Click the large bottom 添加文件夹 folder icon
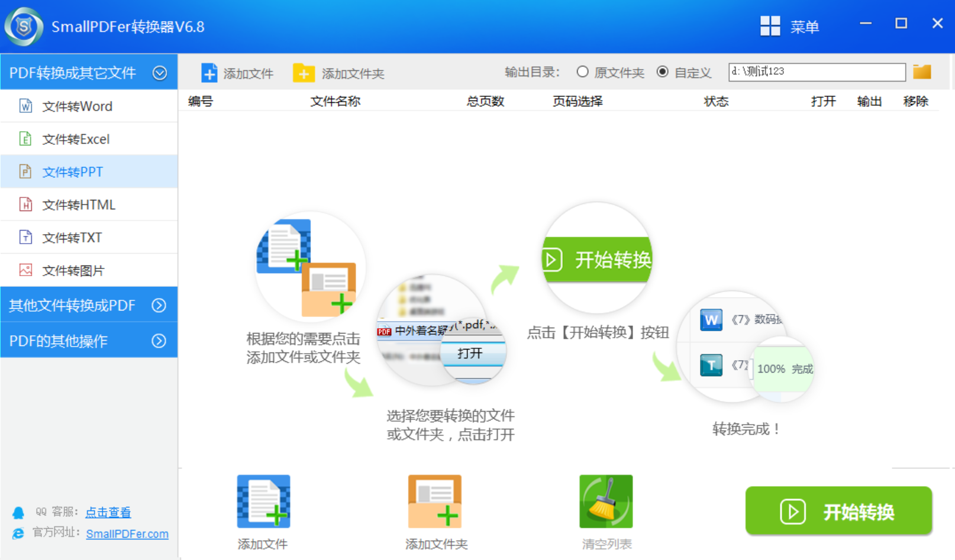Screen dimensions: 955x560 tap(435, 501)
